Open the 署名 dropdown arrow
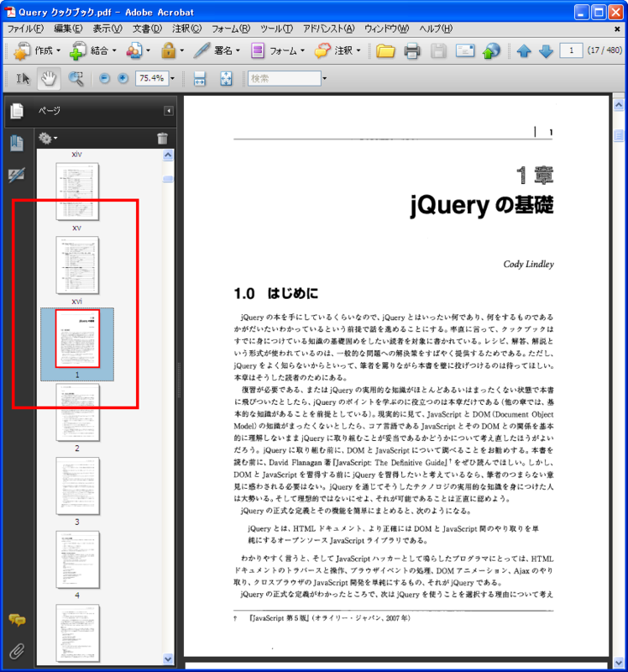 coord(238,51)
